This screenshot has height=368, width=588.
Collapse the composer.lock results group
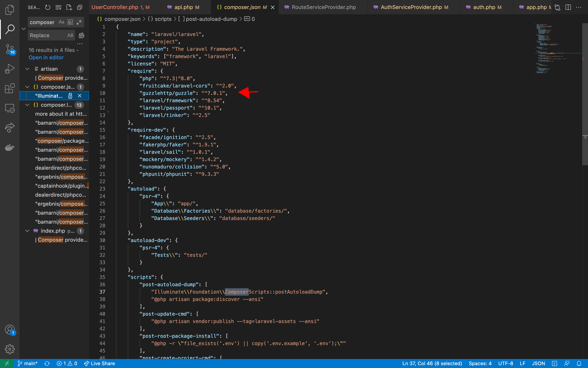(x=27, y=105)
